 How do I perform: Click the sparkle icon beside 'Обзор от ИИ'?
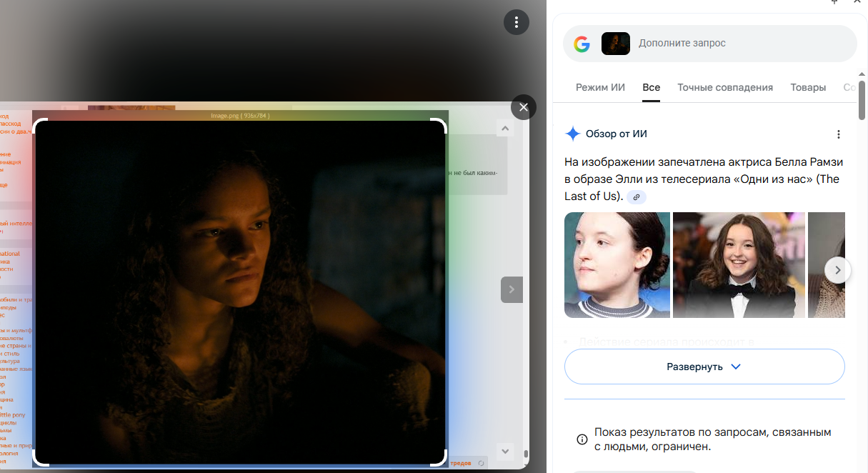click(572, 134)
